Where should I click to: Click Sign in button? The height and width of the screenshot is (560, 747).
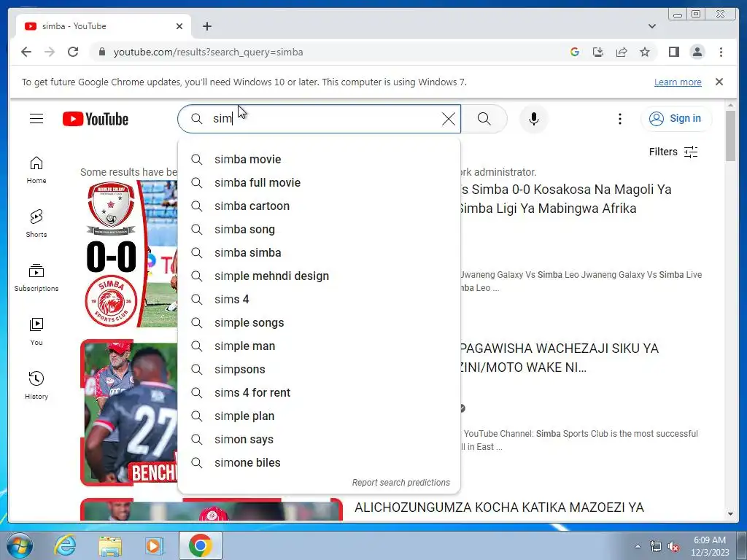pos(676,119)
